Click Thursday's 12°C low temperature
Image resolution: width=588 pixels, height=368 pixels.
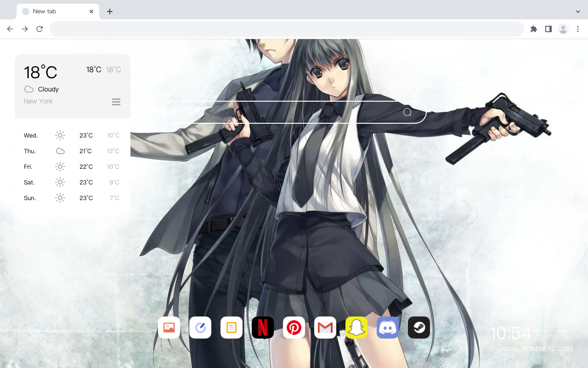[x=113, y=151]
